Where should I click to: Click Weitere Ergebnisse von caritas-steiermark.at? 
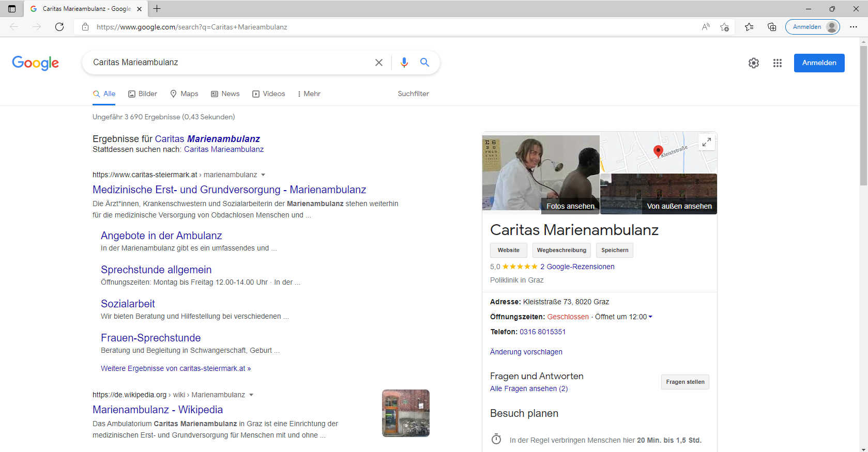[x=176, y=368]
